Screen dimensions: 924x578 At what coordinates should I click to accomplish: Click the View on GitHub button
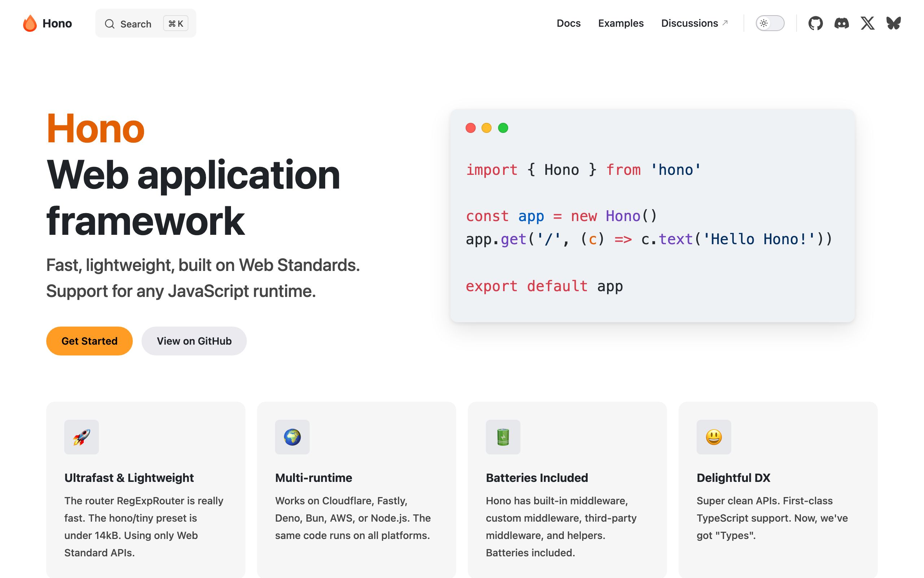[x=194, y=341]
